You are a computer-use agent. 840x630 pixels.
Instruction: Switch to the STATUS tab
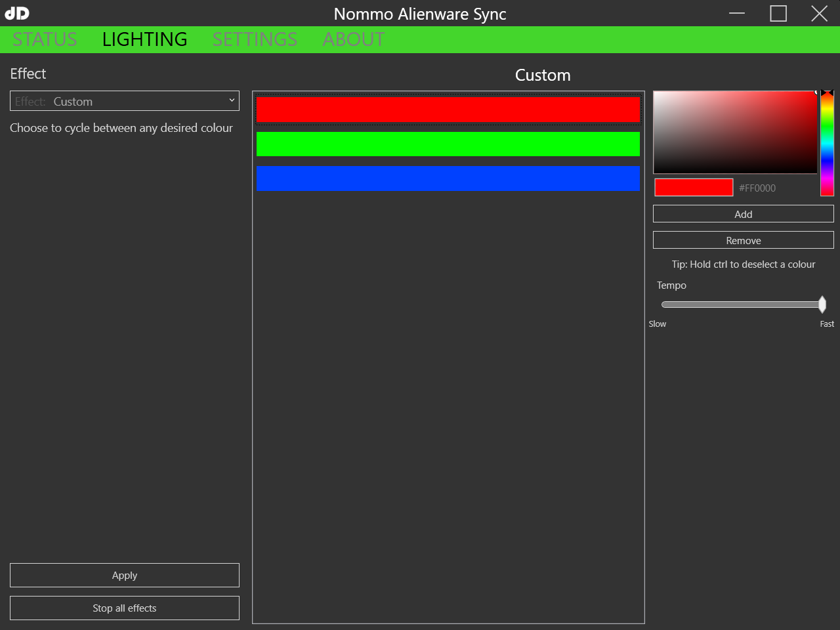[x=44, y=39]
